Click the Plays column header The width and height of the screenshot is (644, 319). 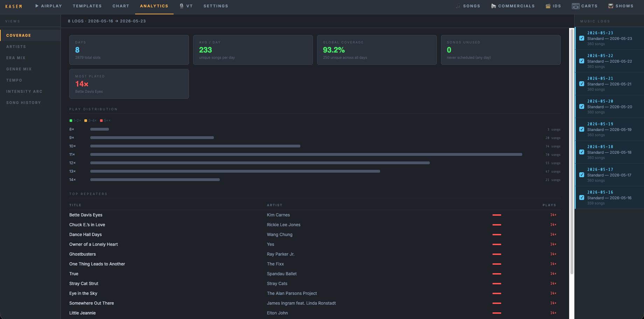pos(549,205)
